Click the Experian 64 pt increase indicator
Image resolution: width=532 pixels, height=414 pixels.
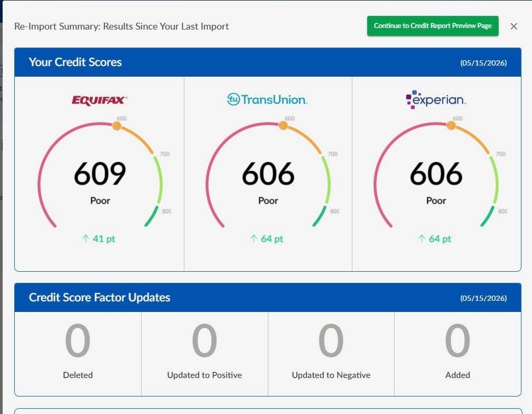point(435,239)
